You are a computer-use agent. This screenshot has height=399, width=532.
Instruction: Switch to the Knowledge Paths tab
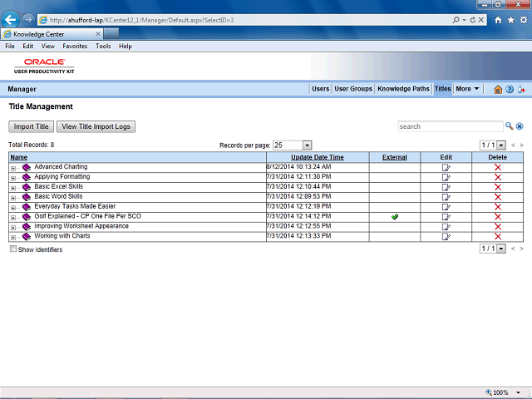pos(403,89)
